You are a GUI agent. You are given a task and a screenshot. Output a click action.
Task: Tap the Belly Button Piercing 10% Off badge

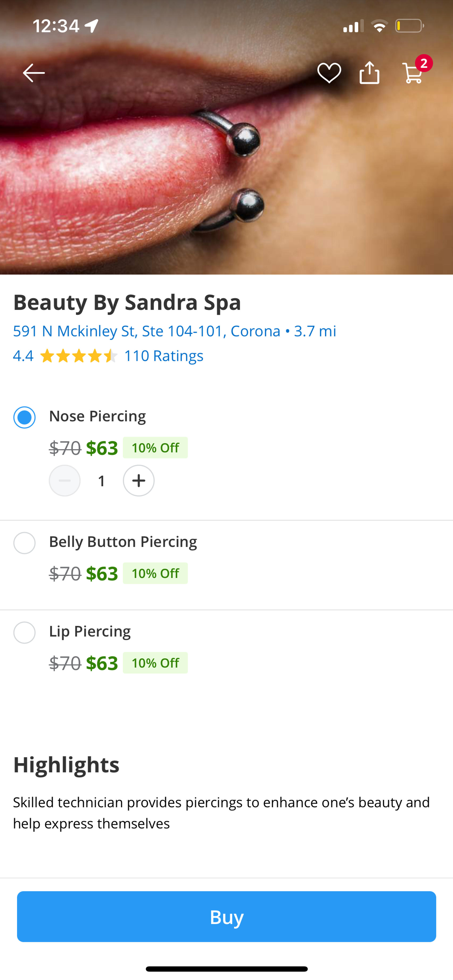155,573
